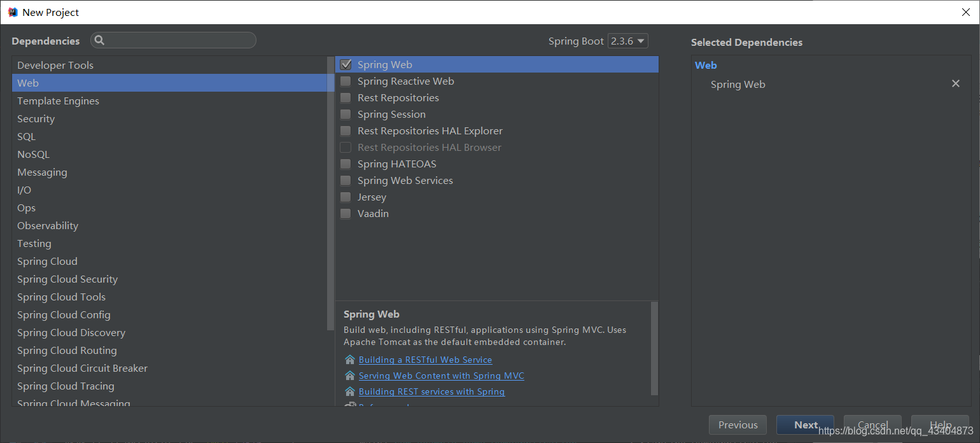This screenshot has width=980, height=443.
Task: Focus the dependencies search field
Action: click(x=178, y=41)
